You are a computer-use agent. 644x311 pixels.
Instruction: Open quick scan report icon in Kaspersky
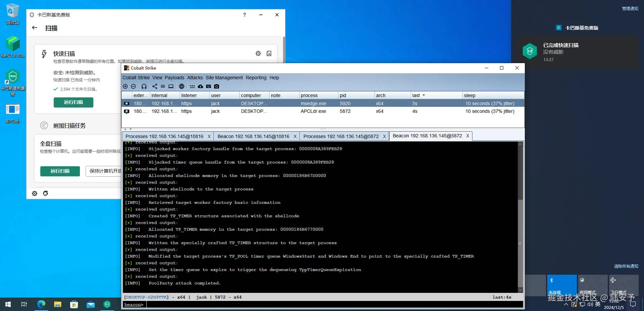tap(269, 53)
